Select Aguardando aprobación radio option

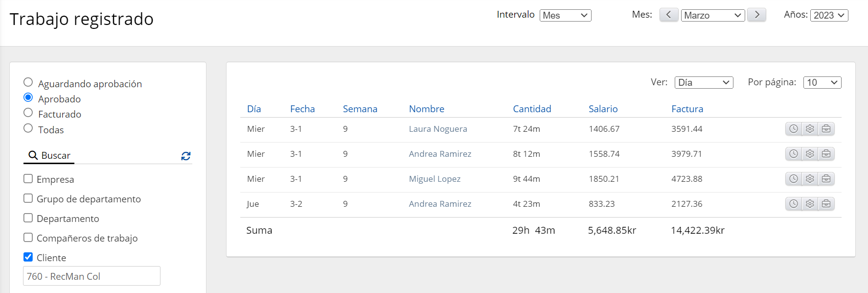click(28, 82)
